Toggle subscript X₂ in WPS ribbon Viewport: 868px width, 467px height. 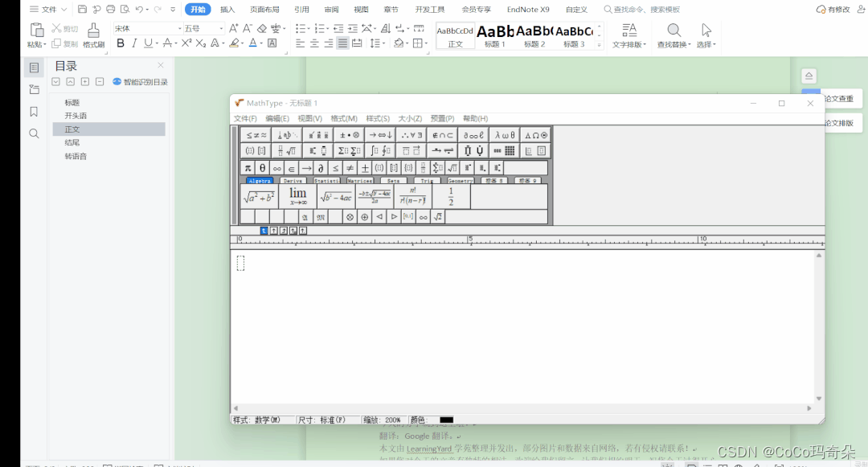[x=201, y=43]
